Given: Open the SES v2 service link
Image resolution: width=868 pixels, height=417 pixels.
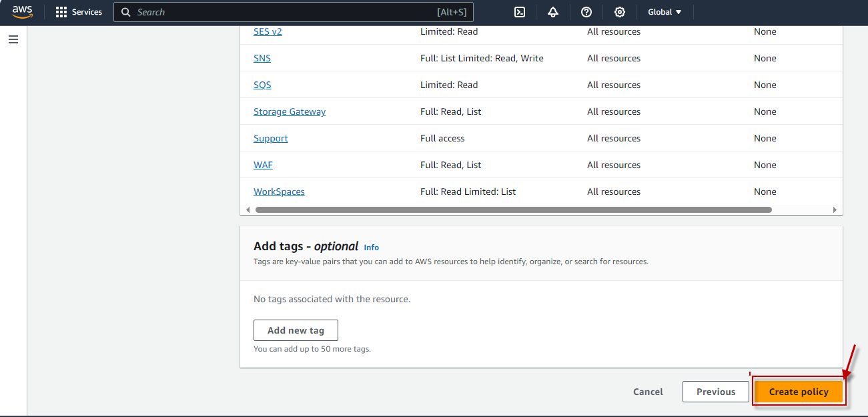Looking at the screenshot, I should tap(268, 31).
